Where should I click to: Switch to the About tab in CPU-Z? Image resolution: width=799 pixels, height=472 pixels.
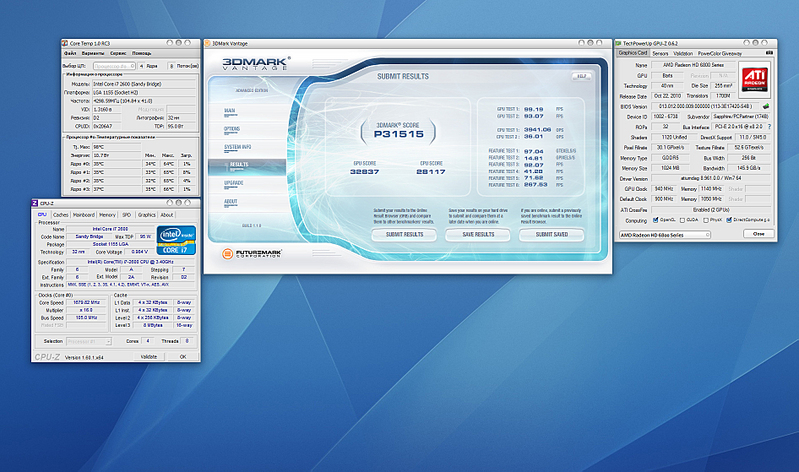click(167, 215)
